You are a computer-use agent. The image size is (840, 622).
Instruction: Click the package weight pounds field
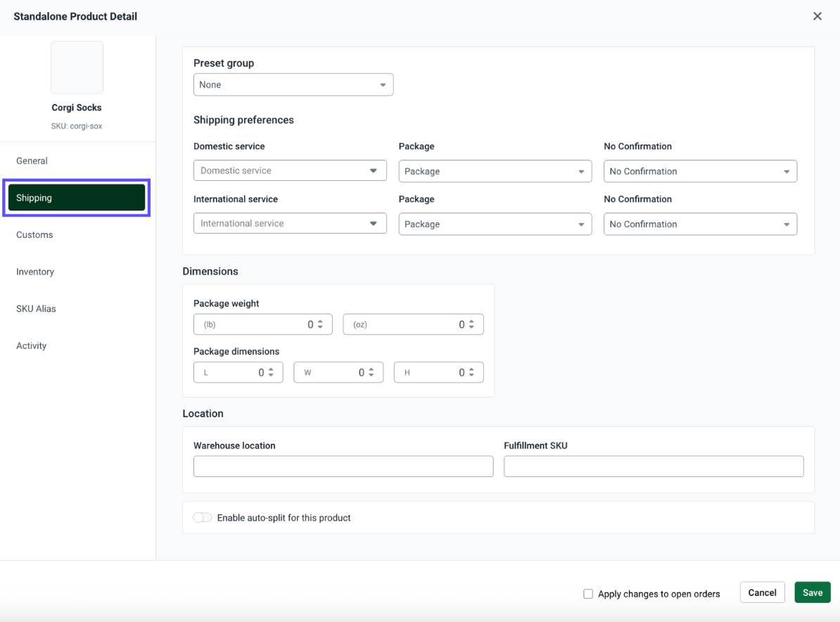click(262, 324)
